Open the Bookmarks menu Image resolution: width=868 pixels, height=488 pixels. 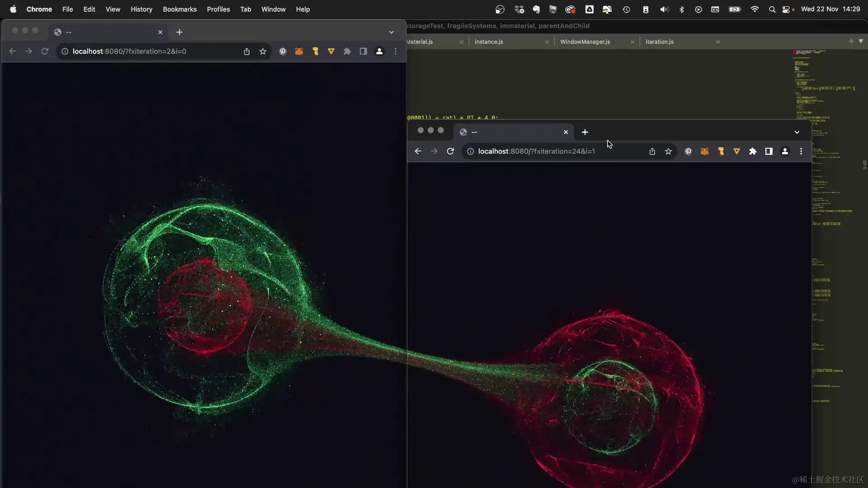click(179, 9)
